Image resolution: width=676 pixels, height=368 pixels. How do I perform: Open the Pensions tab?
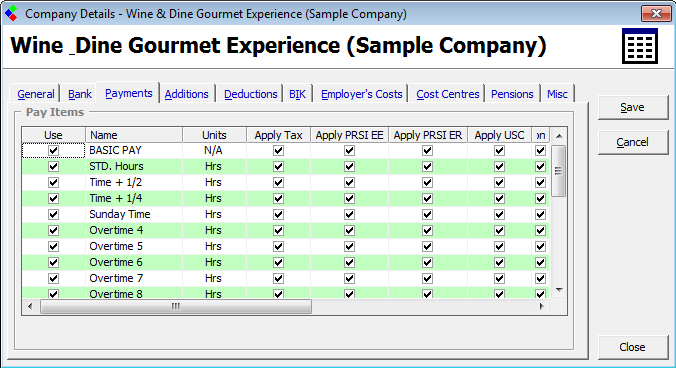[512, 94]
